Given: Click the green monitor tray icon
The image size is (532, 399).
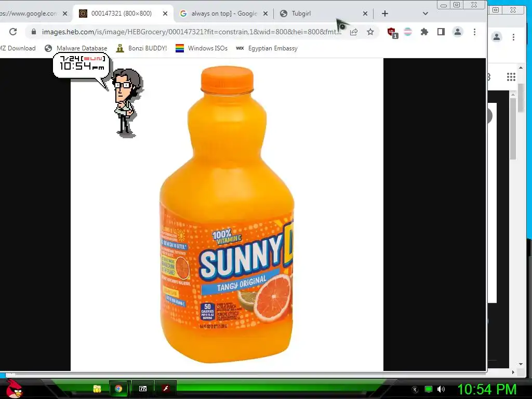Looking at the screenshot, I should (x=429, y=389).
